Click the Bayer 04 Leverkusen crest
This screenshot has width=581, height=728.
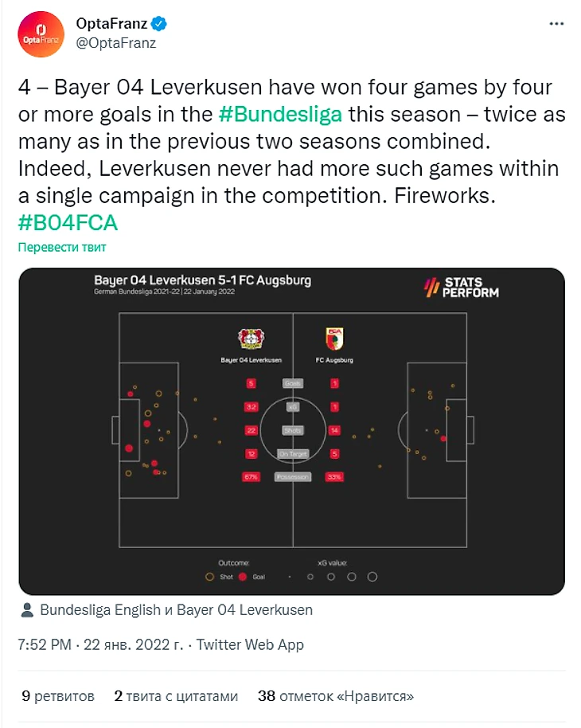click(x=251, y=339)
